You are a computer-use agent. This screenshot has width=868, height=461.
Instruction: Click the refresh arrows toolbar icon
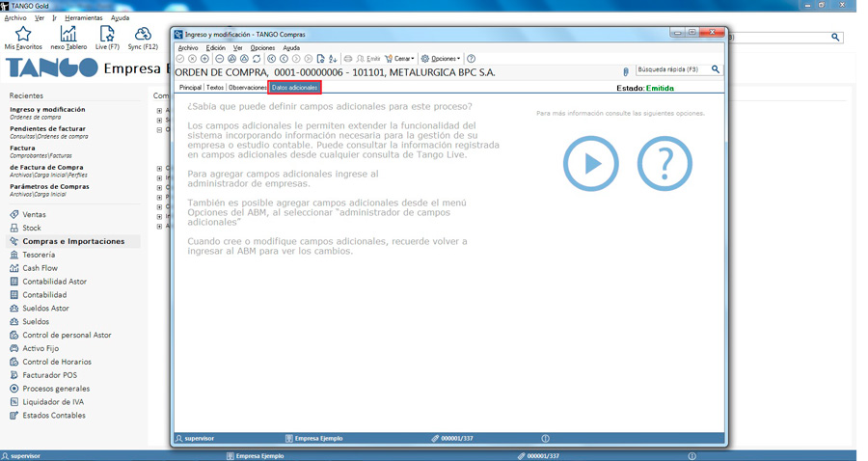tap(257, 58)
